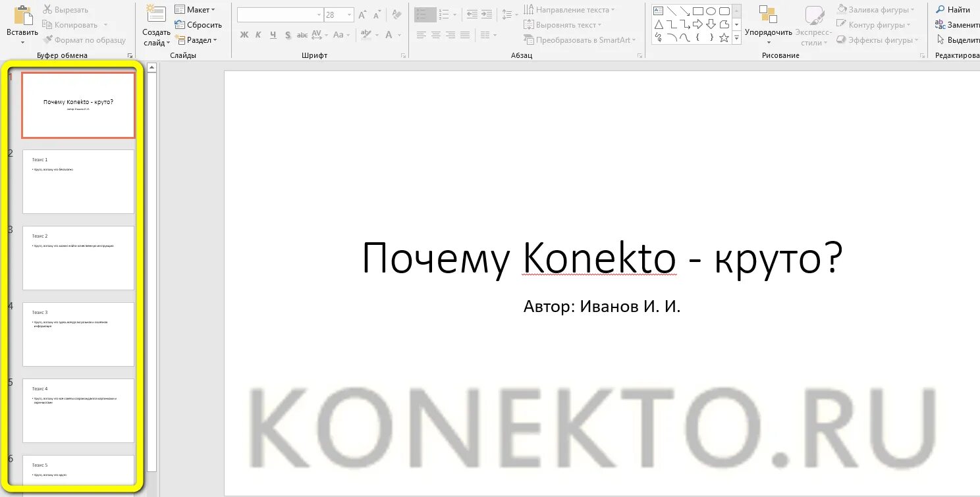
Task: Expand the shapes gallery more button
Action: click(737, 39)
